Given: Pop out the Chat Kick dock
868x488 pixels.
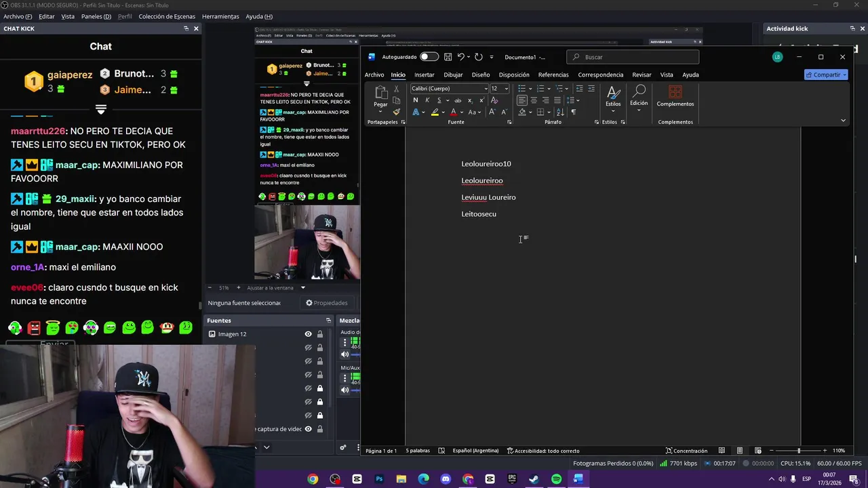Looking at the screenshot, I should click(x=186, y=28).
